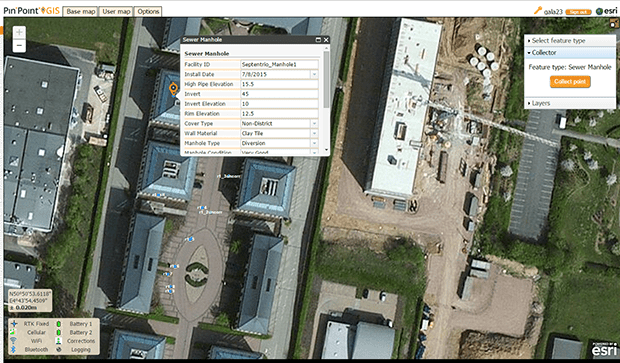
Task: Click the N50°50'53.6118" latitude readout
Action: (30, 294)
